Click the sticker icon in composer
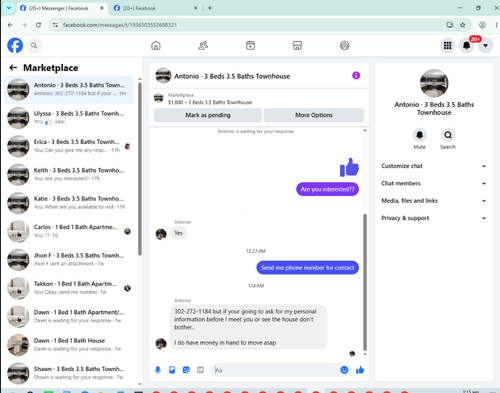This screenshot has width=500, height=393. [186, 370]
